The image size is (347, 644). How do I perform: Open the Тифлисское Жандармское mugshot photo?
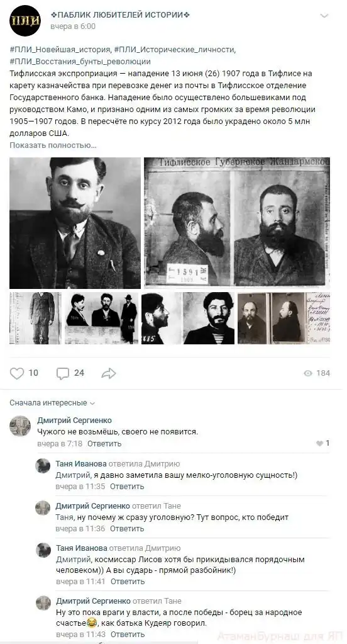[237, 223]
